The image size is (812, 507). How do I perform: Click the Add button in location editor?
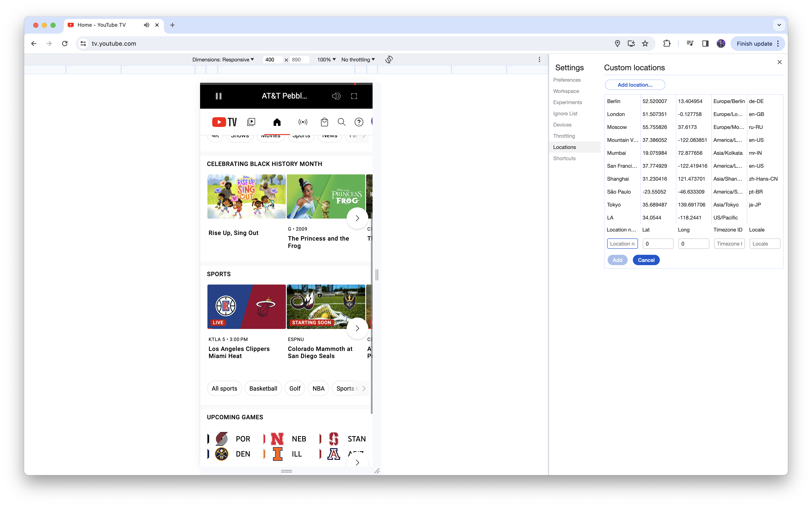point(617,260)
